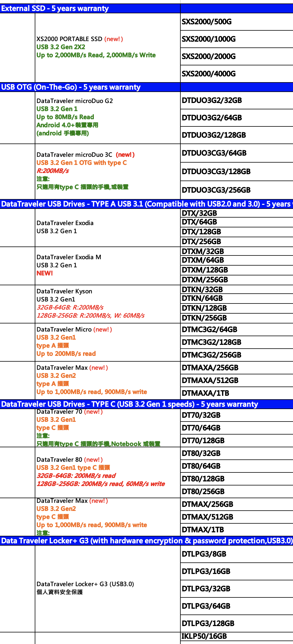Select the DTDUO3CG3/64GB cell
The height and width of the screenshot is (644, 293).
click(237, 153)
